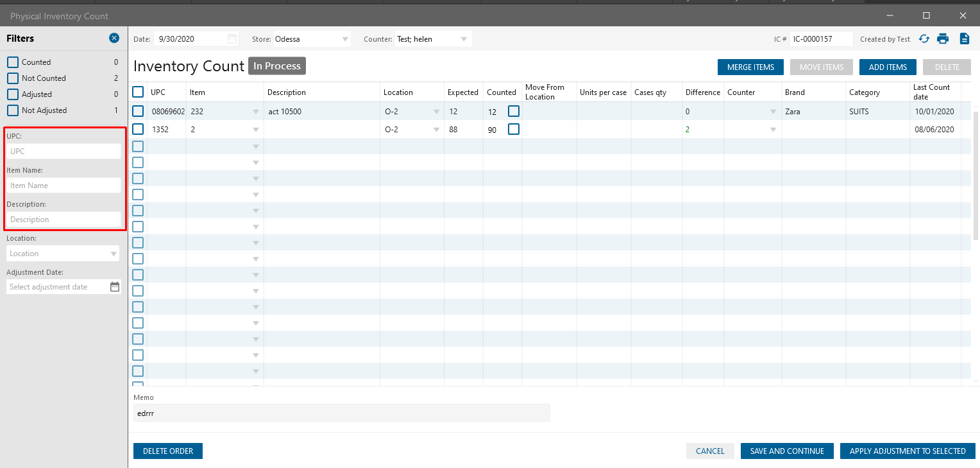The width and height of the screenshot is (980, 468).
Task: Click SAVE AND CONTINUE
Action: [787, 451]
